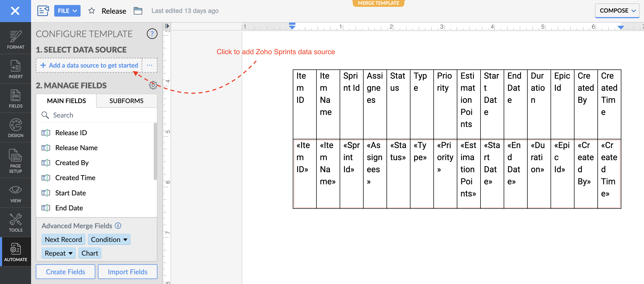Select the MAIN FIELDS tab
The image size is (644, 284).
66,101
